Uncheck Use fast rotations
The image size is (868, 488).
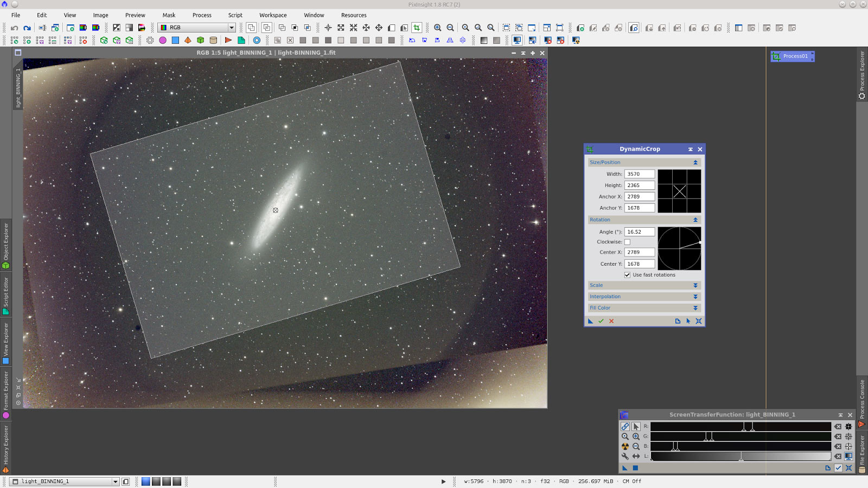pyautogui.click(x=628, y=275)
